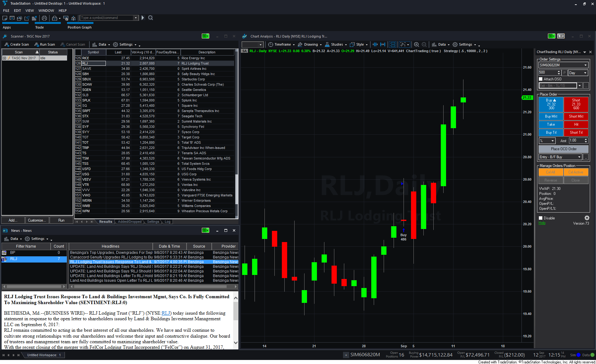Open the WINDOW menu
This screenshot has width=596, height=364.
(x=46, y=11)
